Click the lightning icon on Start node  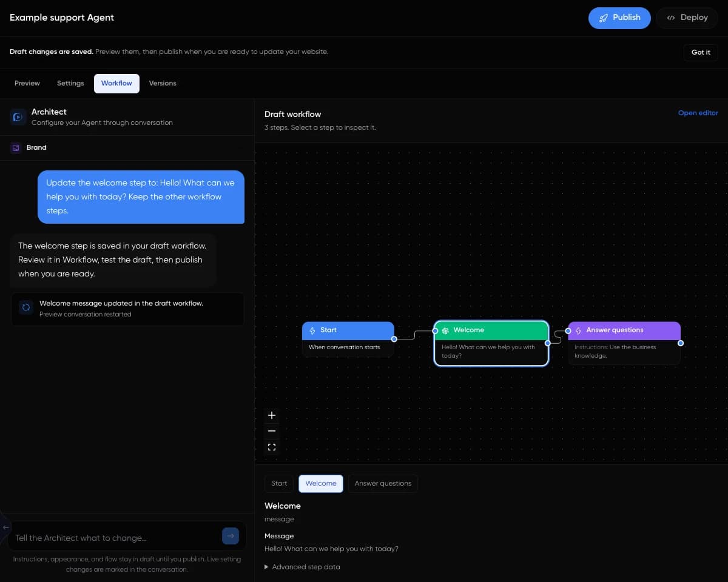[x=312, y=330]
